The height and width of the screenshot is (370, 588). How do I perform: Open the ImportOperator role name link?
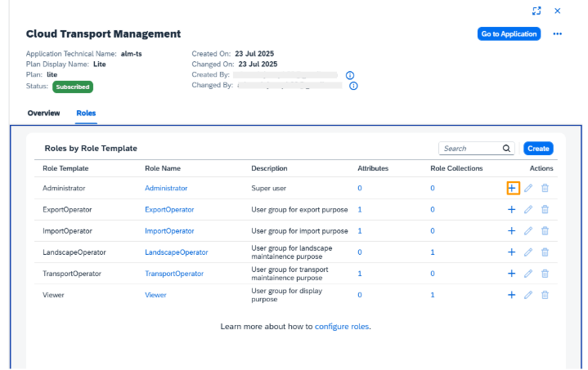coord(169,230)
